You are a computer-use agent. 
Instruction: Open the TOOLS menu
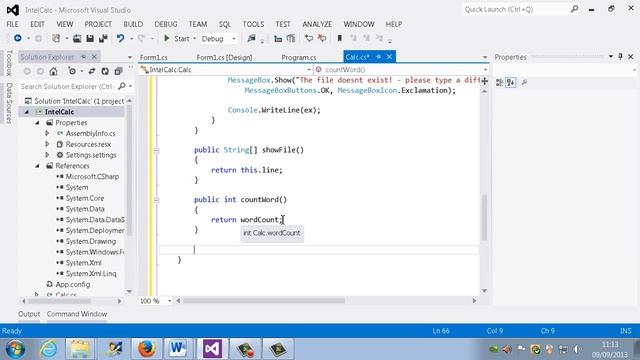click(x=253, y=24)
